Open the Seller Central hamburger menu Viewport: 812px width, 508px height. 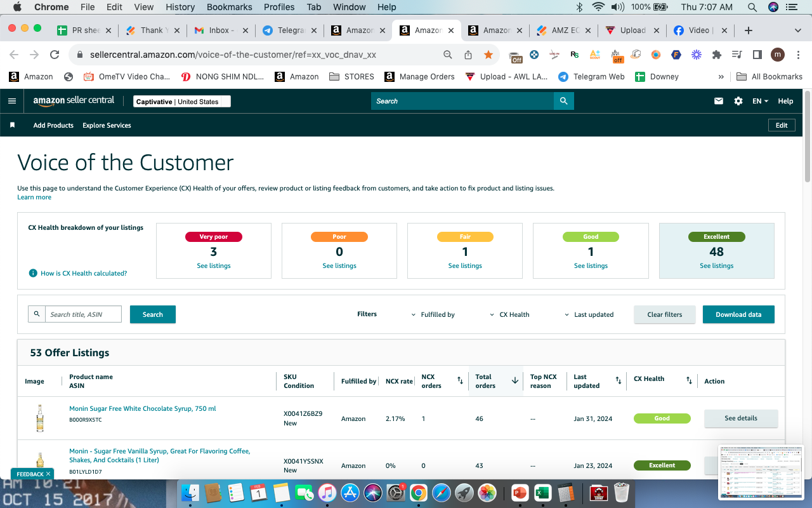(x=12, y=101)
